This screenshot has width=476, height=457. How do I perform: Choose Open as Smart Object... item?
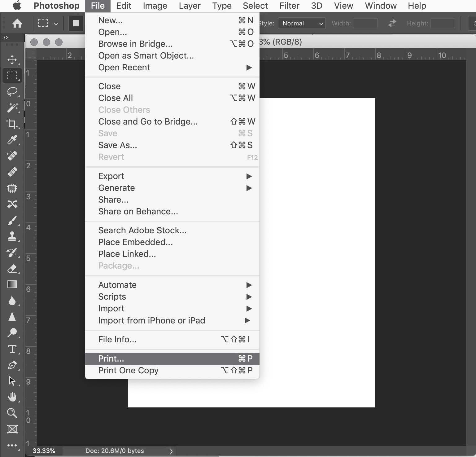point(172,56)
